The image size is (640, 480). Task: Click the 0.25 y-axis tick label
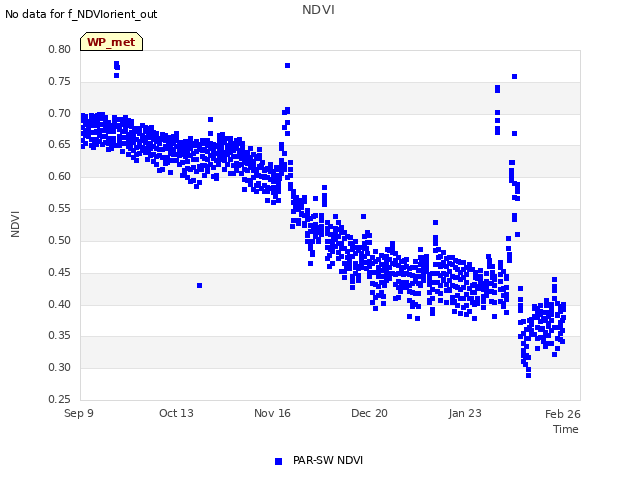pyautogui.click(x=60, y=399)
